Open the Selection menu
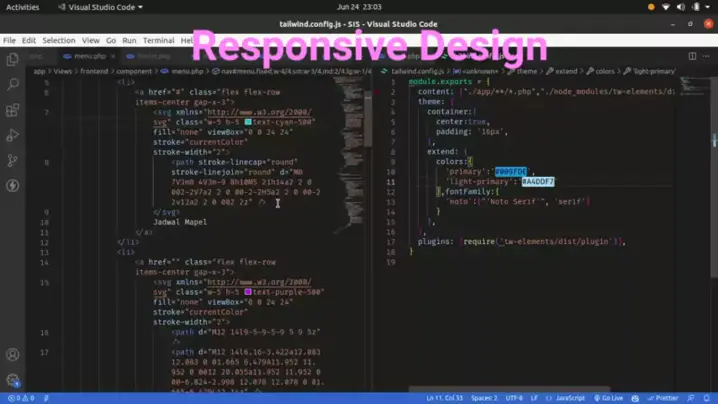This screenshot has height=404, width=718. coord(59,41)
